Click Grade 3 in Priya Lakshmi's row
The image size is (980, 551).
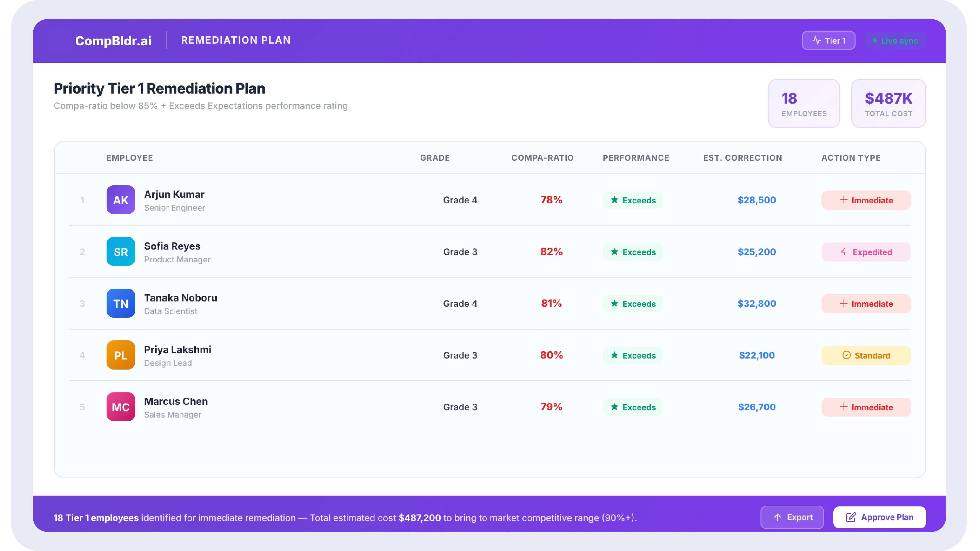click(x=460, y=355)
